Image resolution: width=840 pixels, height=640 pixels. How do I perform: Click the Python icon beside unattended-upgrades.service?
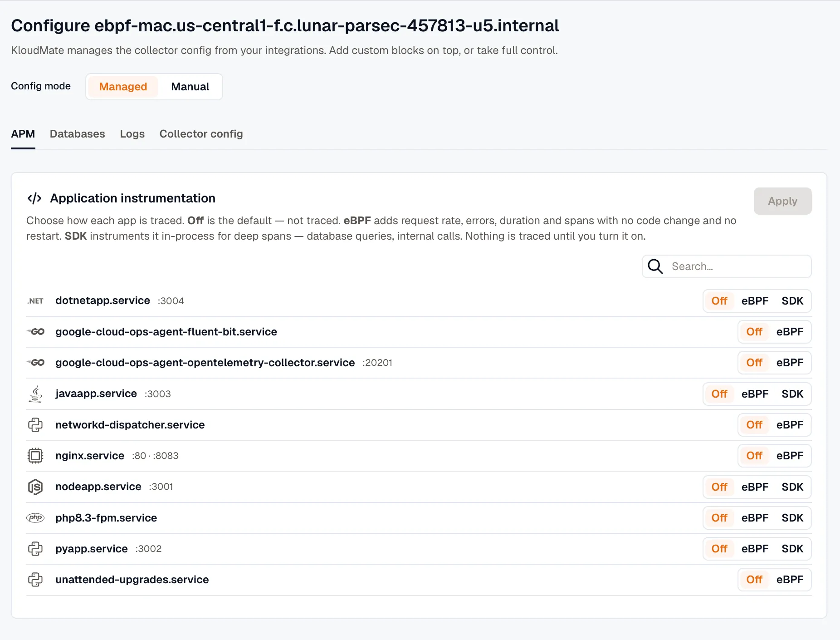[x=35, y=580]
